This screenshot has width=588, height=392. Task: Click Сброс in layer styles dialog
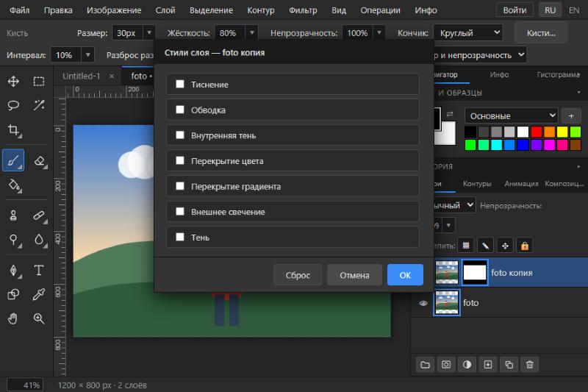298,275
